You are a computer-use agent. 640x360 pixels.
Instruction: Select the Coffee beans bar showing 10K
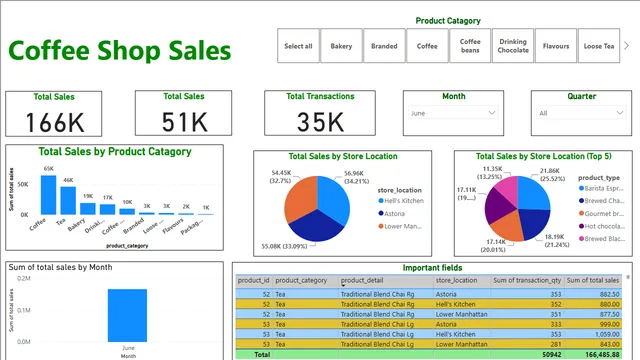tap(127, 211)
